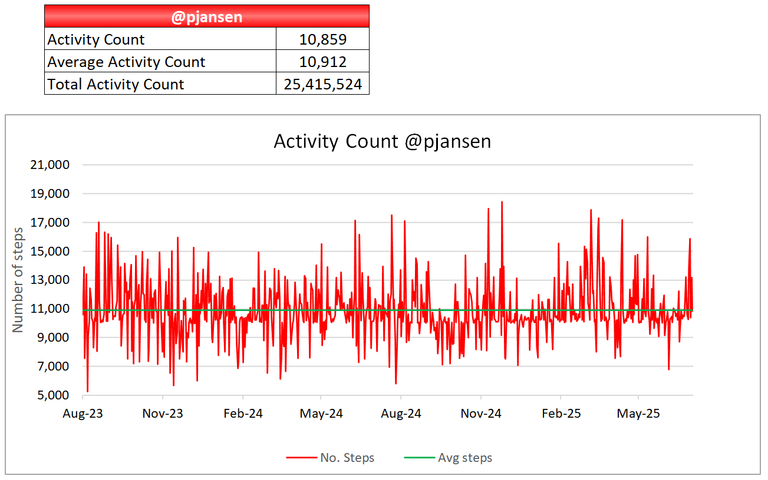Click the chart title Activity Count @pjansen
The height and width of the screenshot is (480, 768).
click(382, 142)
